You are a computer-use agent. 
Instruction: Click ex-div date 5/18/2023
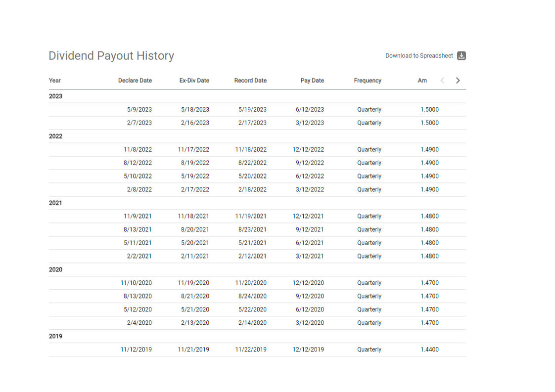click(195, 110)
